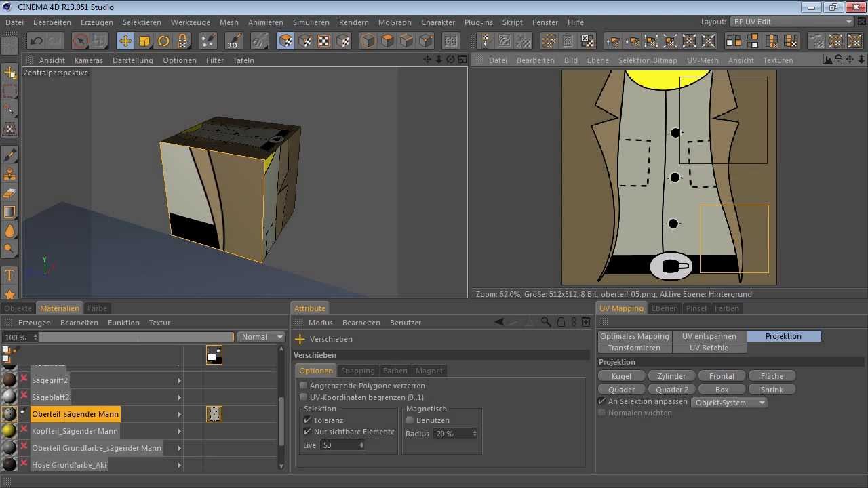Click the Live value field showing 53
This screenshot has width=868, height=488.
[x=342, y=445]
